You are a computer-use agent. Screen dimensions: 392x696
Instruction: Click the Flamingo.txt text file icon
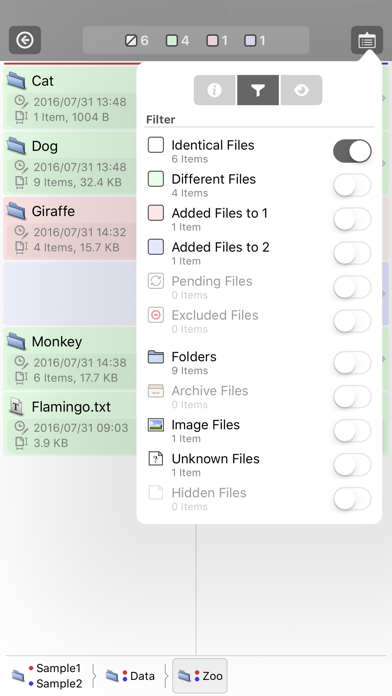16,406
